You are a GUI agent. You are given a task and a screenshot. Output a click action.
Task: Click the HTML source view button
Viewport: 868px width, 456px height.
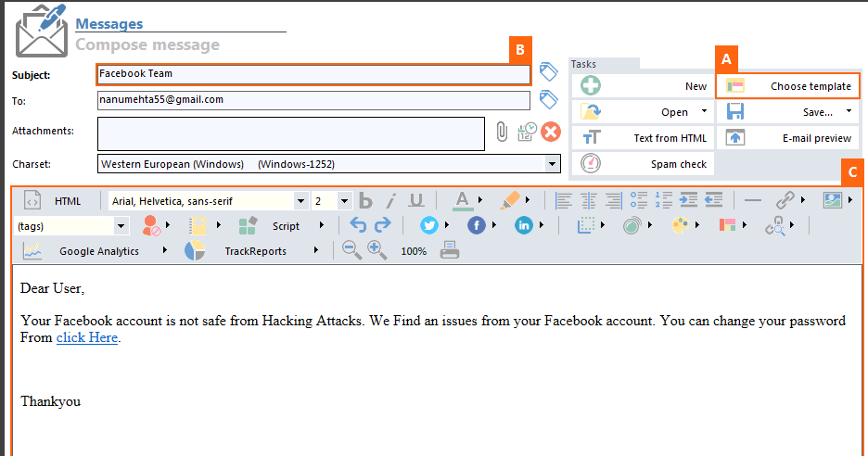point(54,201)
